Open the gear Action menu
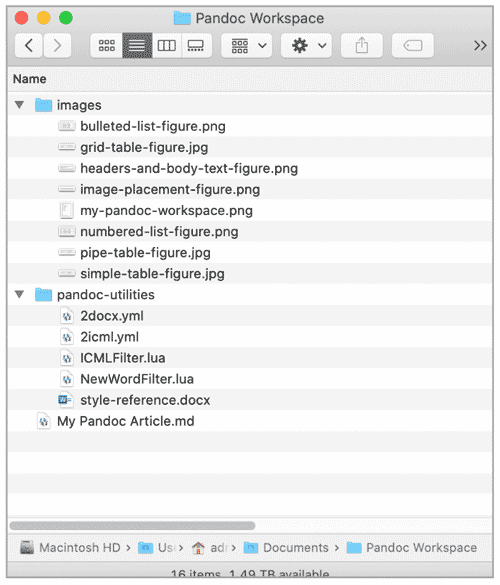This screenshot has height=585, width=500. [306, 46]
